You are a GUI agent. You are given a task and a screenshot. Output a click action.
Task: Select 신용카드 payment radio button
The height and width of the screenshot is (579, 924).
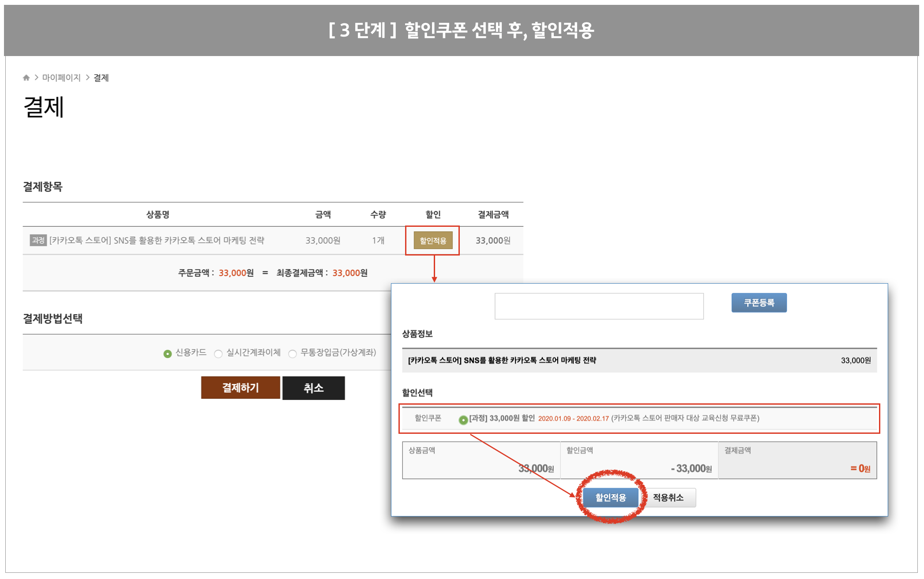tap(168, 353)
